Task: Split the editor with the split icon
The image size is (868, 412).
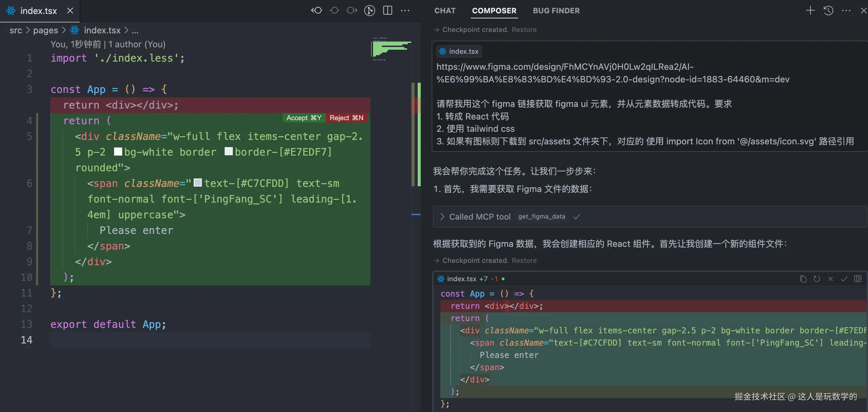Action: pyautogui.click(x=388, y=11)
